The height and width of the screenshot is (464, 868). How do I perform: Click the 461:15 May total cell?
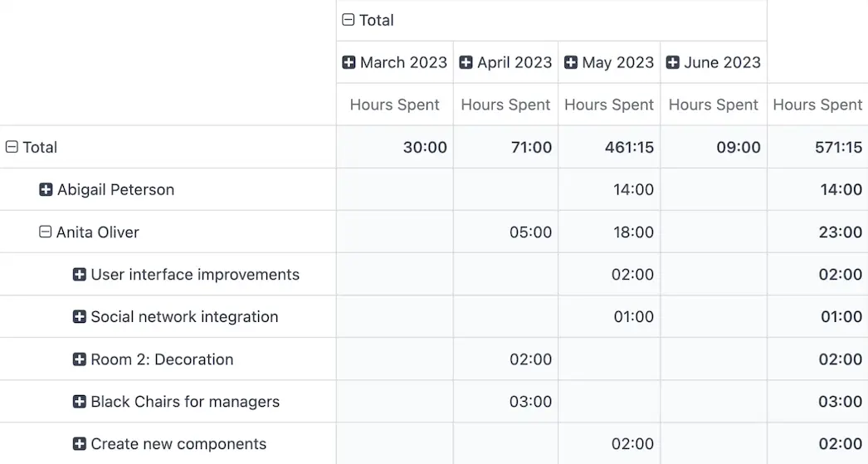coord(629,148)
